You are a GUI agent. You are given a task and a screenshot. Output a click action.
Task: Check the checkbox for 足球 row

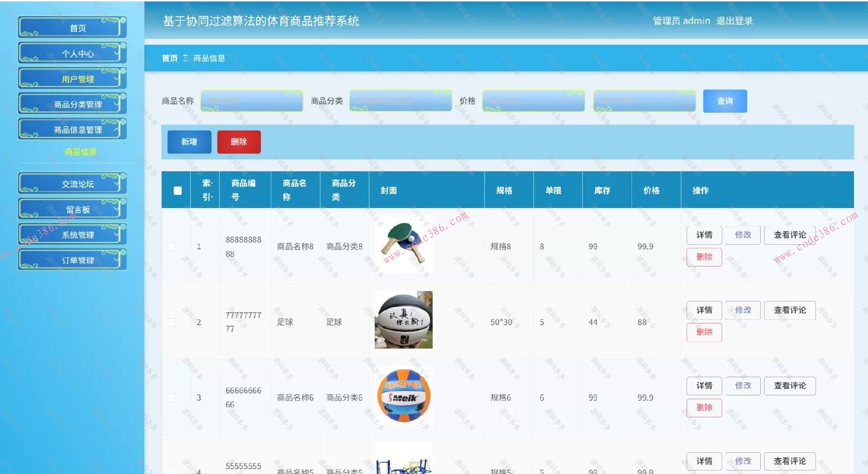(x=172, y=322)
